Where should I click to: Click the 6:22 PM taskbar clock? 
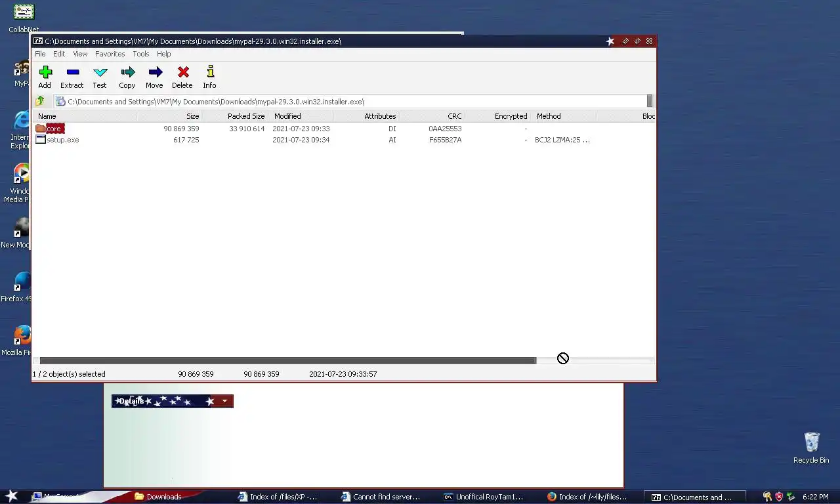815,497
